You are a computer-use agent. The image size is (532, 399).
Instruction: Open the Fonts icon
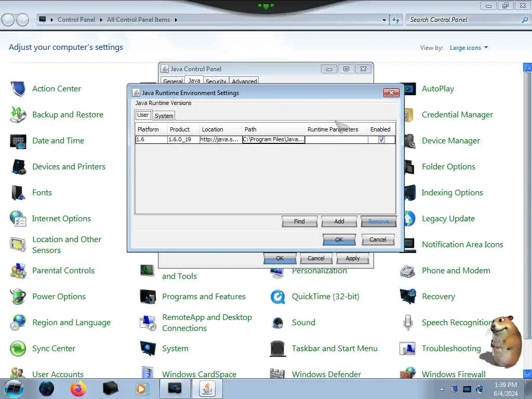[x=18, y=193]
